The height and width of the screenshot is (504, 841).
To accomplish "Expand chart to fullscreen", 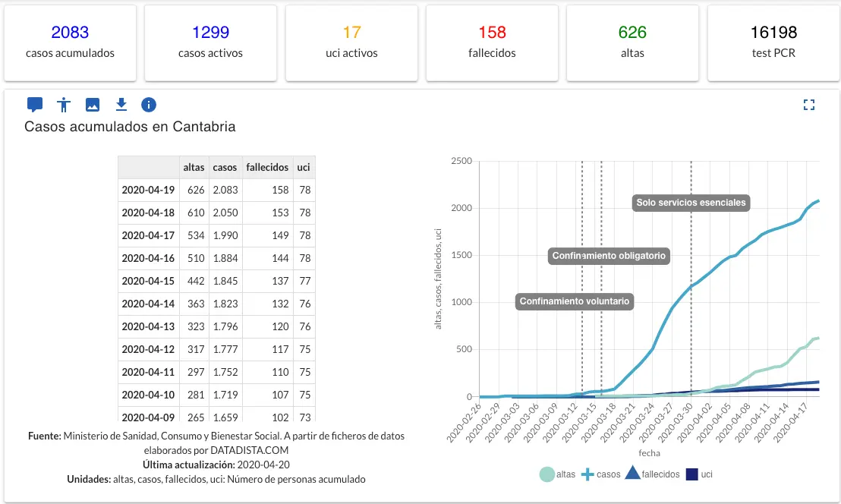I will point(809,106).
